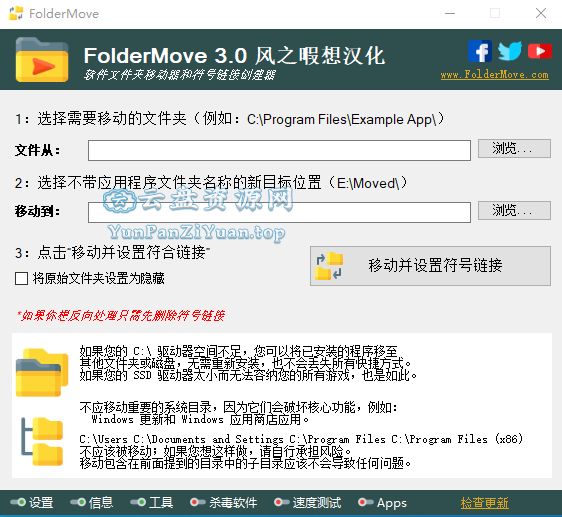
Task: Open the Facebook icon in header
Action: (x=480, y=51)
